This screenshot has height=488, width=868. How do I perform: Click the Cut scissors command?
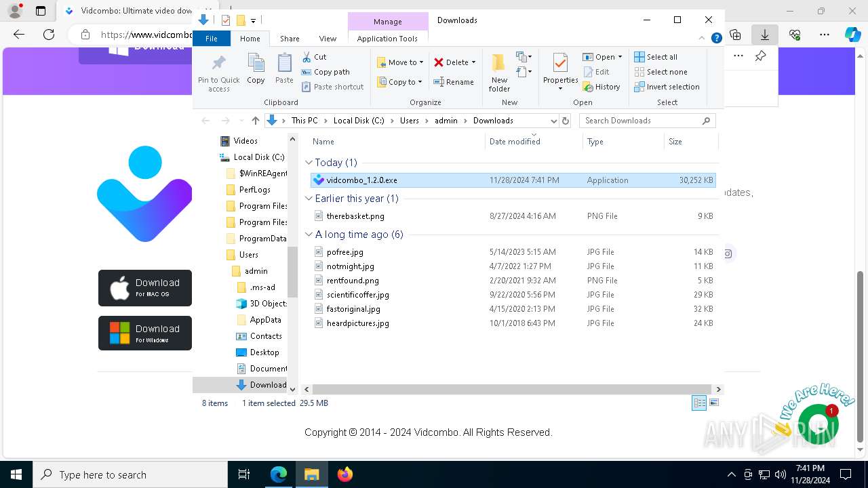tap(314, 57)
